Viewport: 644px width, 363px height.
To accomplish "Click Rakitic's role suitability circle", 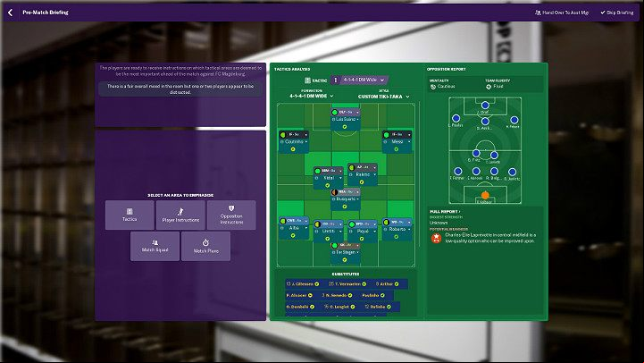I will click(x=352, y=168).
